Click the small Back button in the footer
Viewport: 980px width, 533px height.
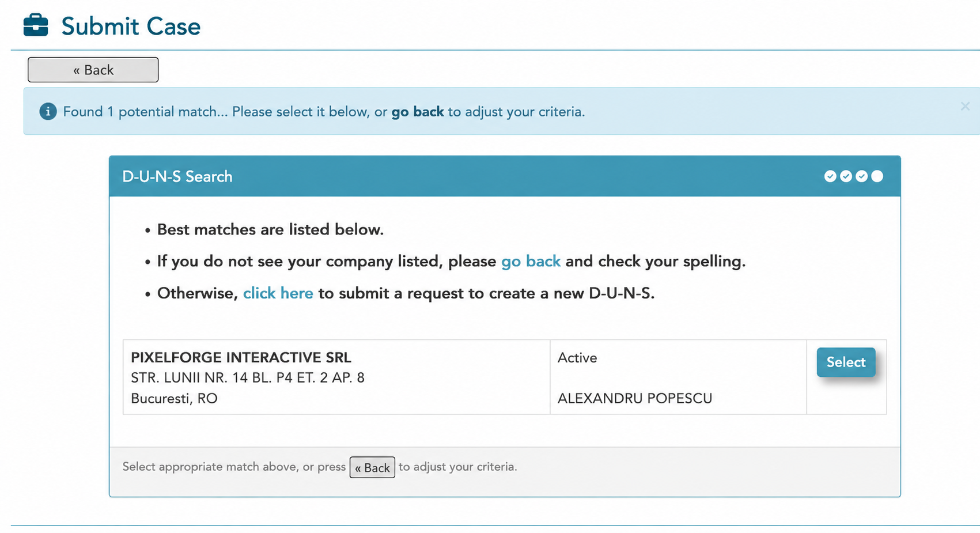[x=372, y=467]
